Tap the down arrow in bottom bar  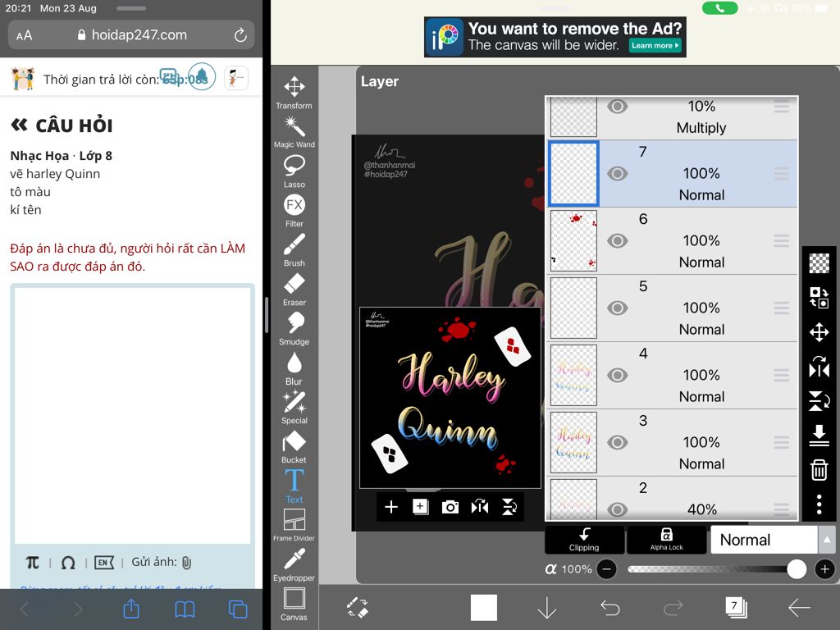547,608
